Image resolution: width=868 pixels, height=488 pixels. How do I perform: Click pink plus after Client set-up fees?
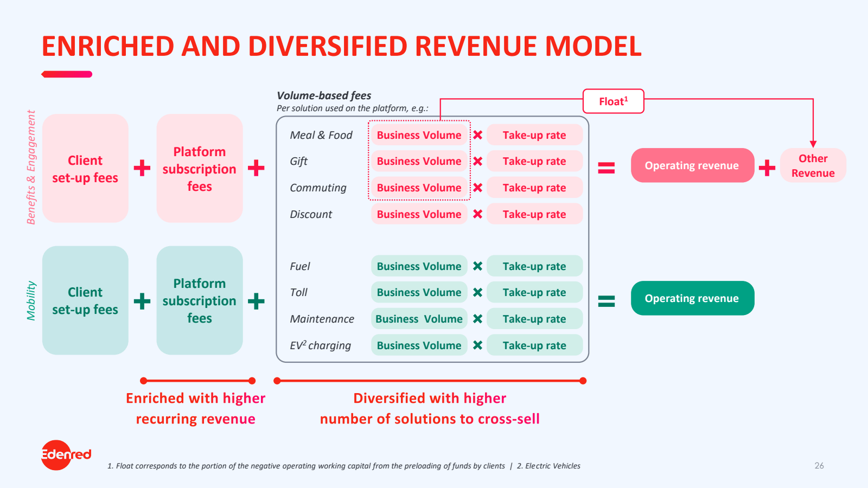(142, 168)
